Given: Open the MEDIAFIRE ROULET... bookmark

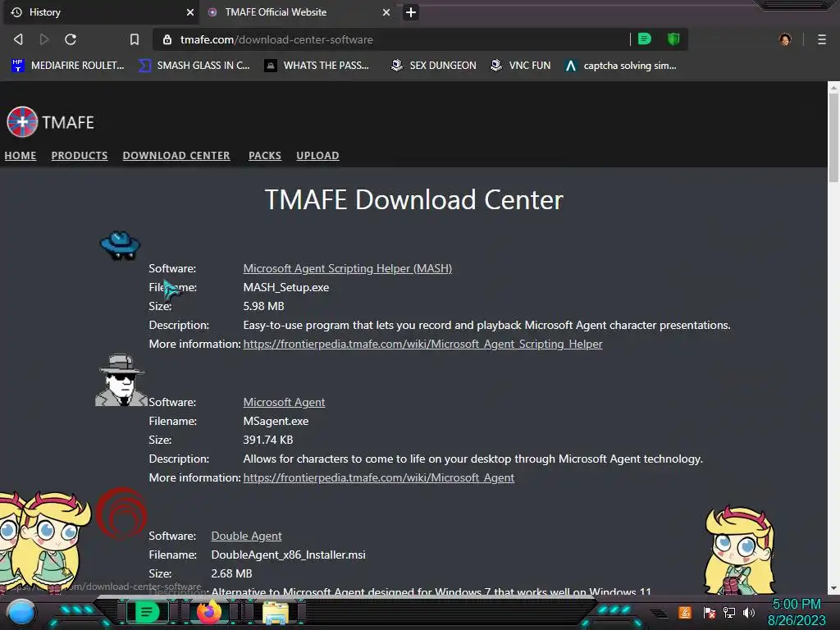Looking at the screenshot, I should click(x=67, y=66).
